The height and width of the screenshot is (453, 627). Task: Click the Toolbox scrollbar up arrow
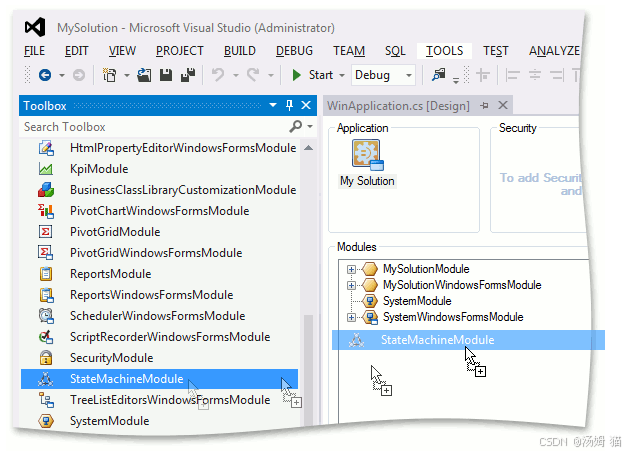[308, 148]
